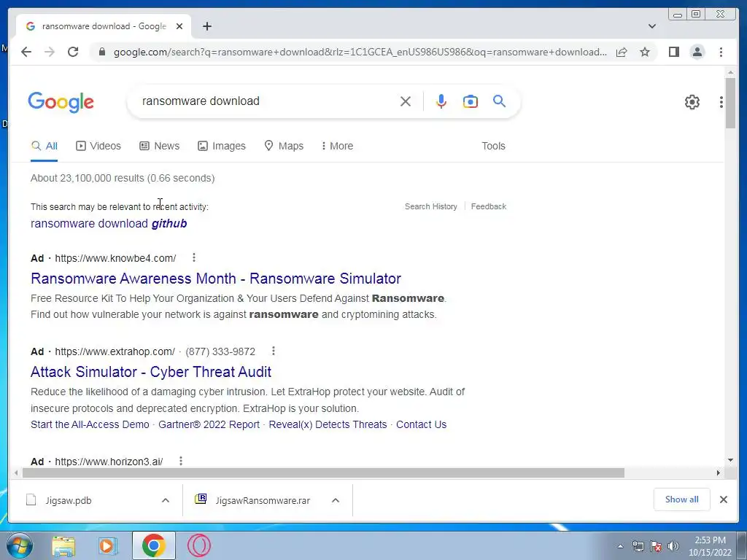Expand Jigsaw.pdb download options
747x560 pixels.
pyautogui.click(x=166, y=500)
